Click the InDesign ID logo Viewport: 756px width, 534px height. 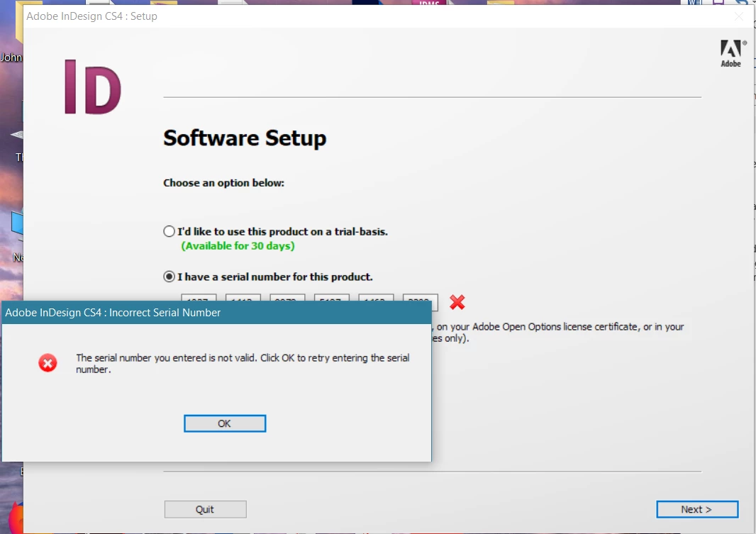93,88
